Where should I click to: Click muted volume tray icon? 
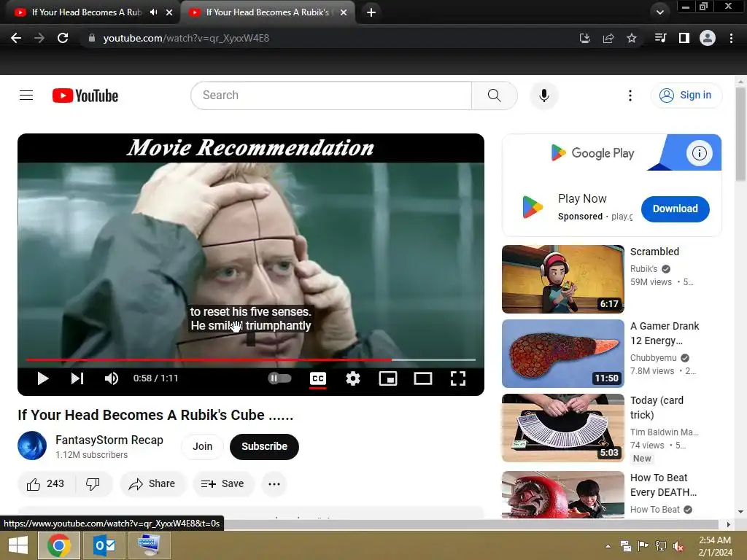coord(678,546)
